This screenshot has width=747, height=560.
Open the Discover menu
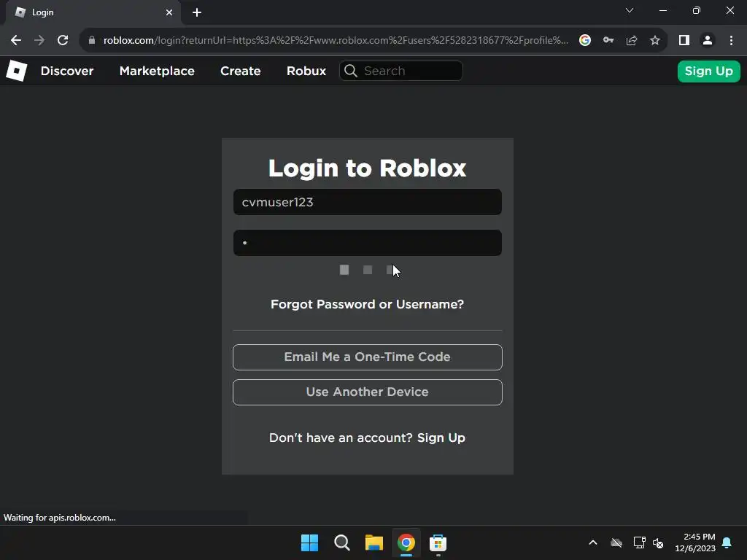(x=67, y=71)
